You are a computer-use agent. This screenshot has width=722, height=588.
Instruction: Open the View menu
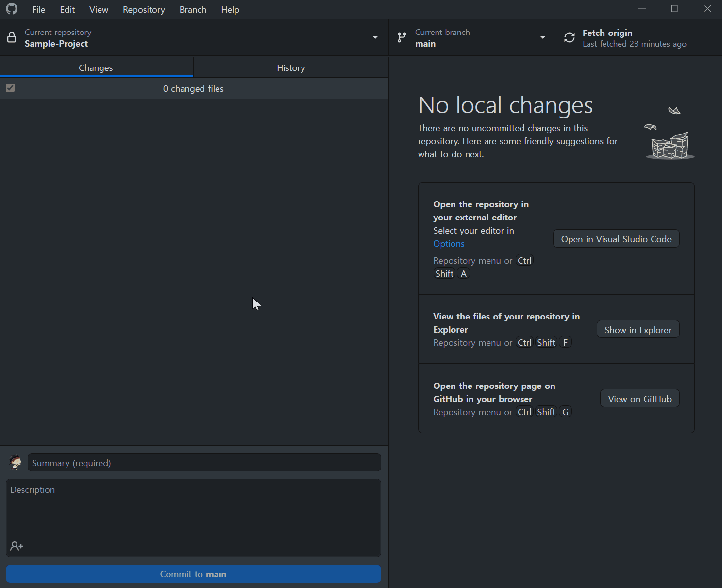[x=99, y=10]
